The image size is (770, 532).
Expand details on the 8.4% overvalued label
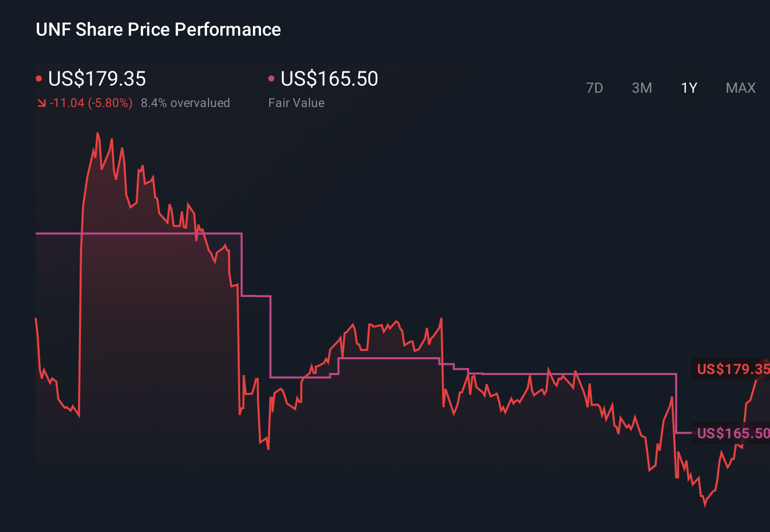[x=186, y=103]
